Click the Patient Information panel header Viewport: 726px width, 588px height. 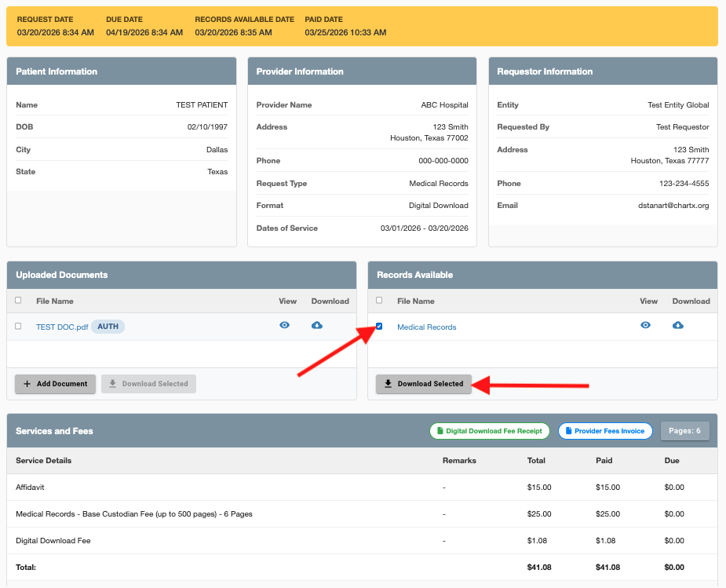tap(122, 71)
